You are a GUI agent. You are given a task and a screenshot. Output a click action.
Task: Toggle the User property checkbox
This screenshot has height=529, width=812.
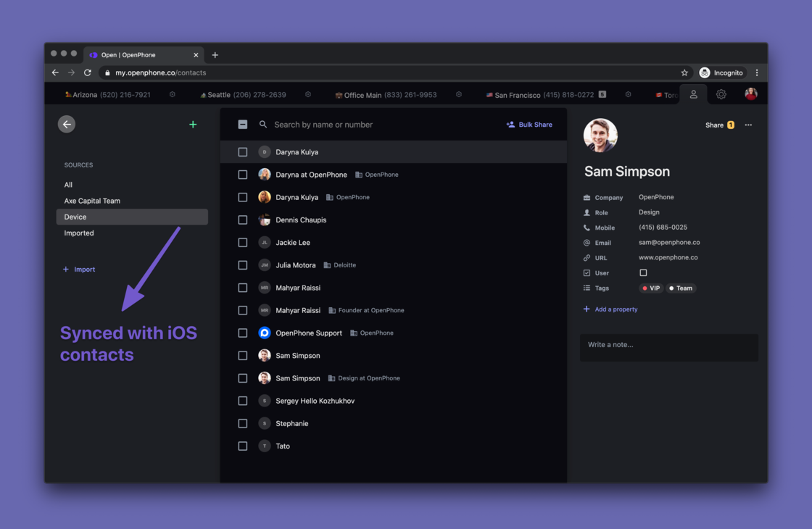(x=643, y=272)
